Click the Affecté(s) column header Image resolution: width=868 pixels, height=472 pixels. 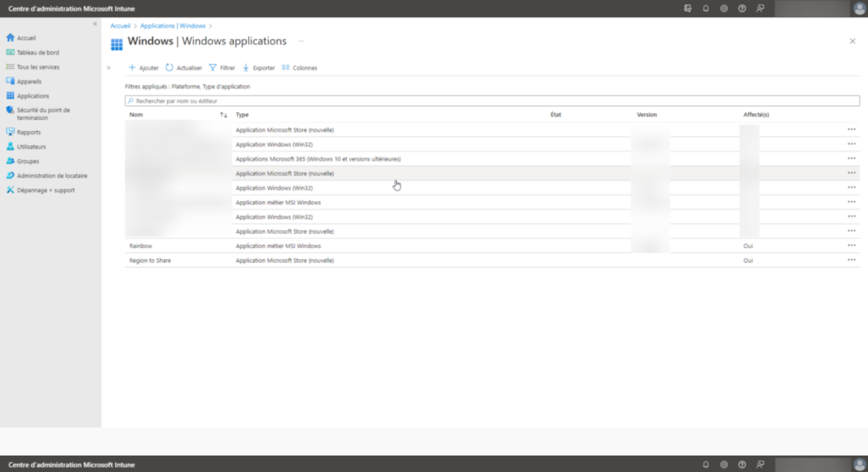(756, 115)
